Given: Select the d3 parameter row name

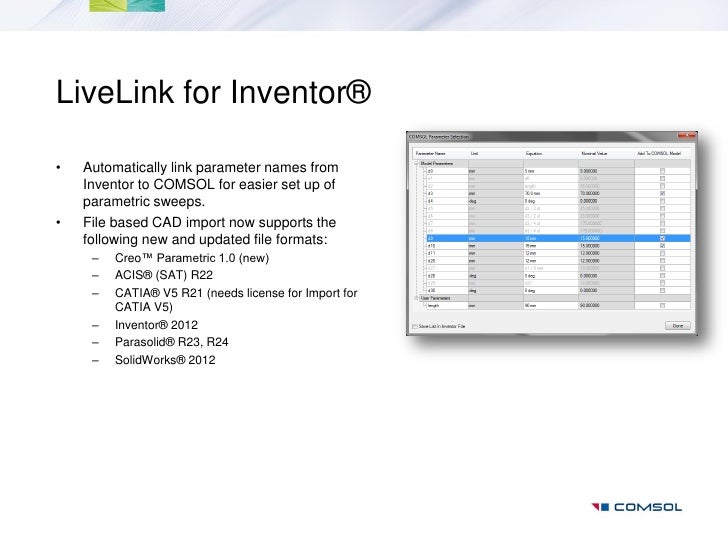Looking at the screenshot, I should click(x=430, y=194).
